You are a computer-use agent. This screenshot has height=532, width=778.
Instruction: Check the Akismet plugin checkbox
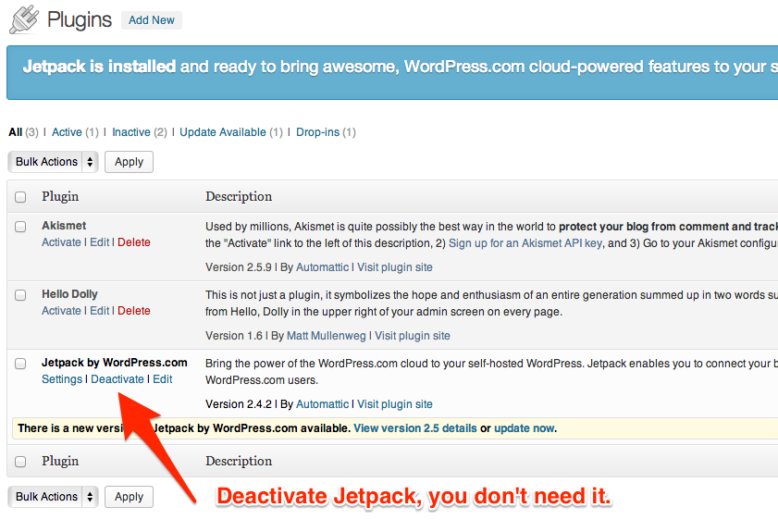click(x=20, y=227)
